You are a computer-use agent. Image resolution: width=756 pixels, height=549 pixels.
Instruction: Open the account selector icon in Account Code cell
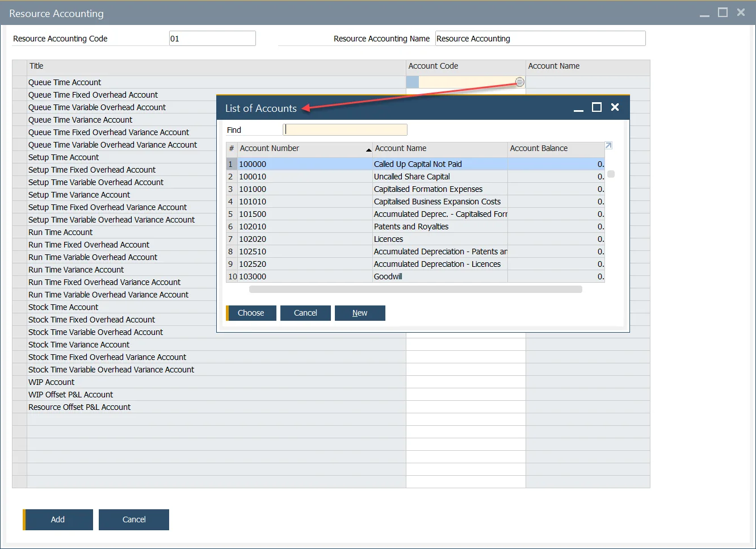coord(519,82)
